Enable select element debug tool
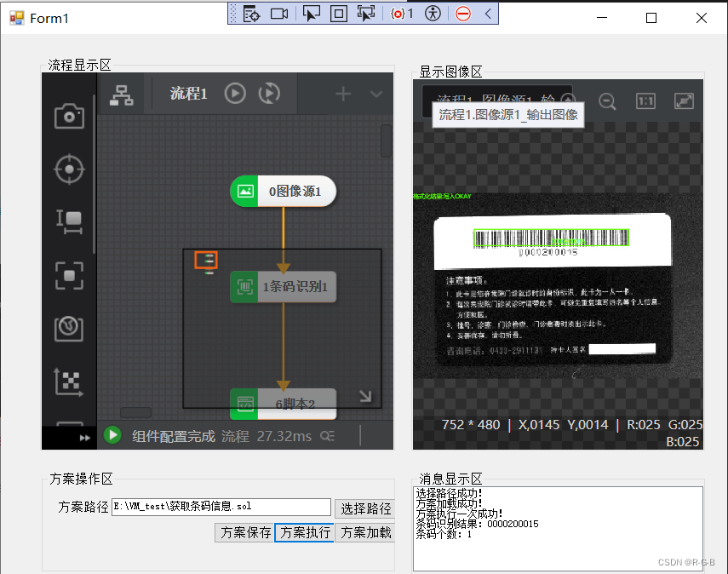 pyautogui.click(x=311, y=14)
